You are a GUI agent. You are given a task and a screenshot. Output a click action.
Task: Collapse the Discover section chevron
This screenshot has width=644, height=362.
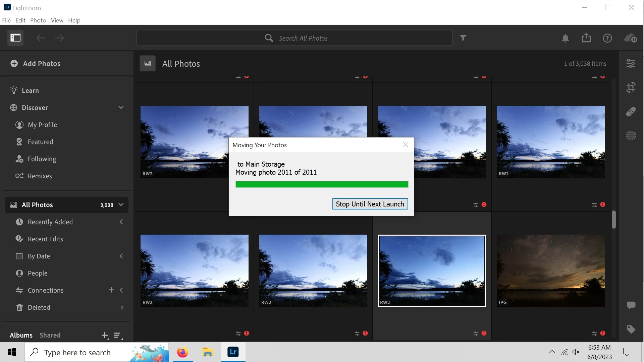point(121,108)
